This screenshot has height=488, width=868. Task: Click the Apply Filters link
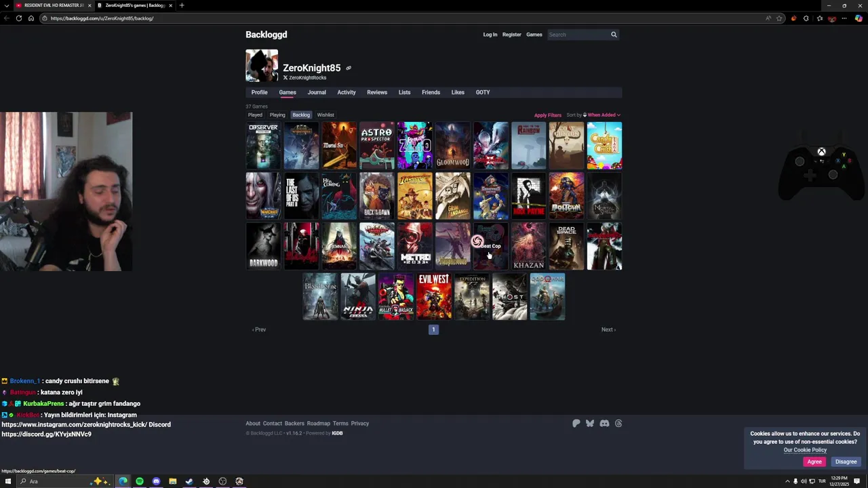548,115
